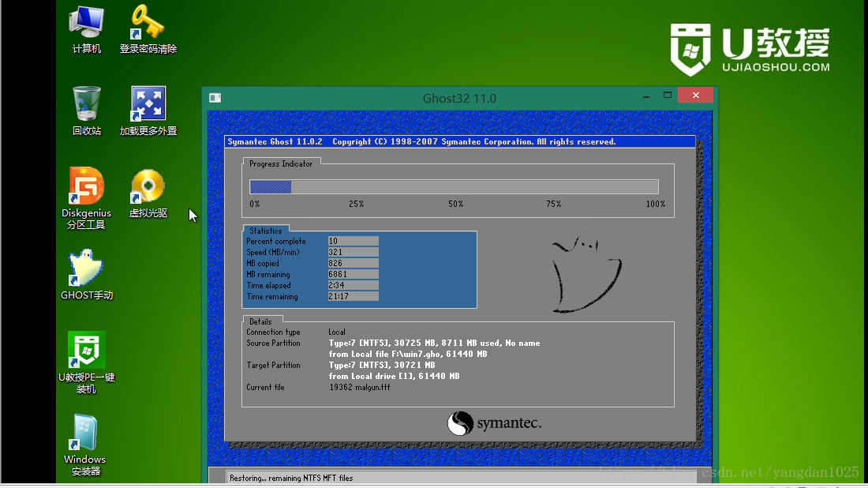Viewport: 868px width, 488px height.
Task: Click the Ghost32 11.0 title text
Action: tap(459, 98)
